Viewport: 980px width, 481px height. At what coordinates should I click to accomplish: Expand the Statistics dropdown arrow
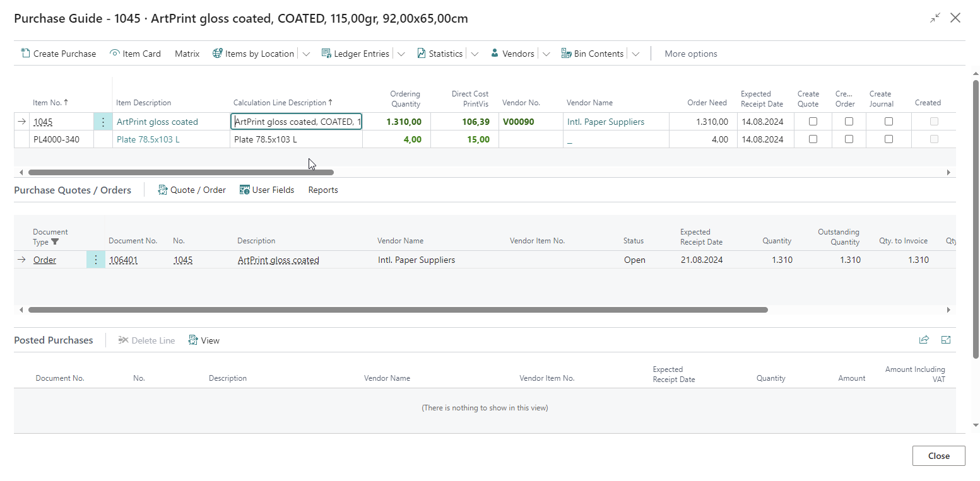[475, 54]
